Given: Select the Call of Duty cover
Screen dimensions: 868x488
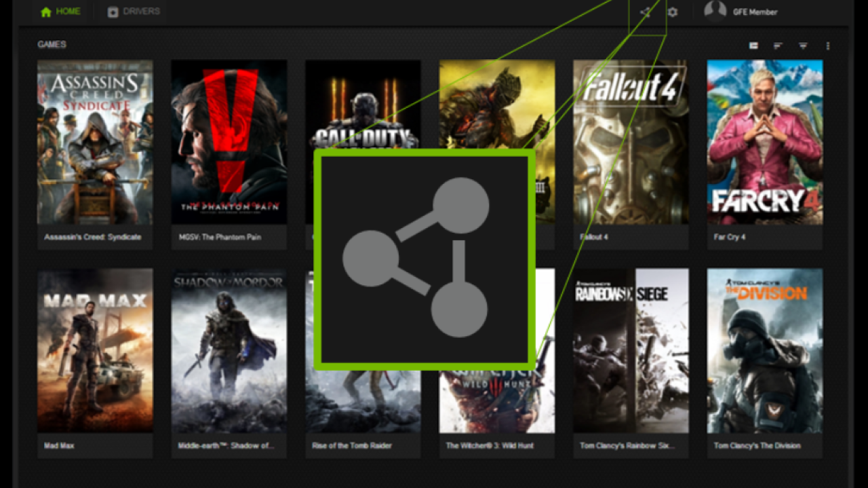Looking at the screenshot, I should pyautogui.click(x=363, y=104).
